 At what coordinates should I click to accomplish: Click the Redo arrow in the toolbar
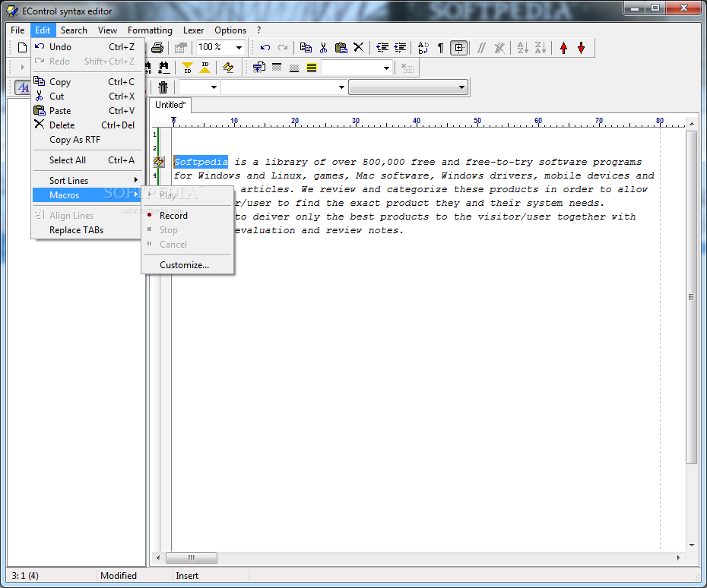point(283,47)
